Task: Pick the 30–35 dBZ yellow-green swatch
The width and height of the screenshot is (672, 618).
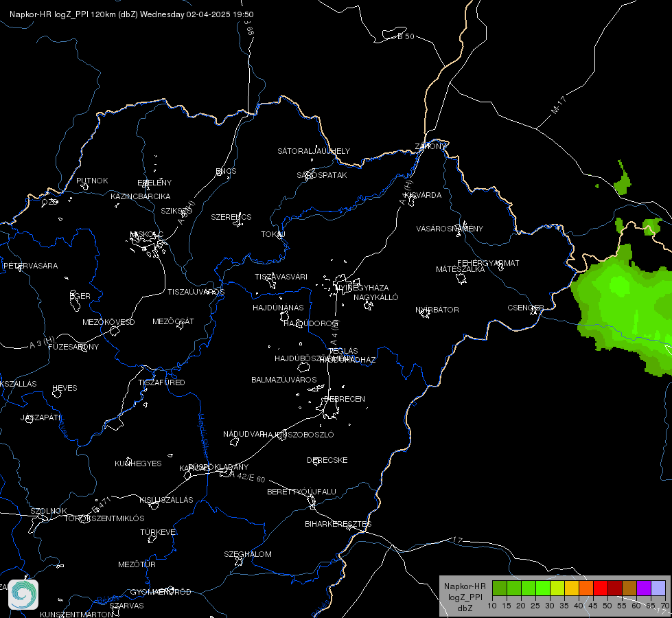Action: (557, 588)
